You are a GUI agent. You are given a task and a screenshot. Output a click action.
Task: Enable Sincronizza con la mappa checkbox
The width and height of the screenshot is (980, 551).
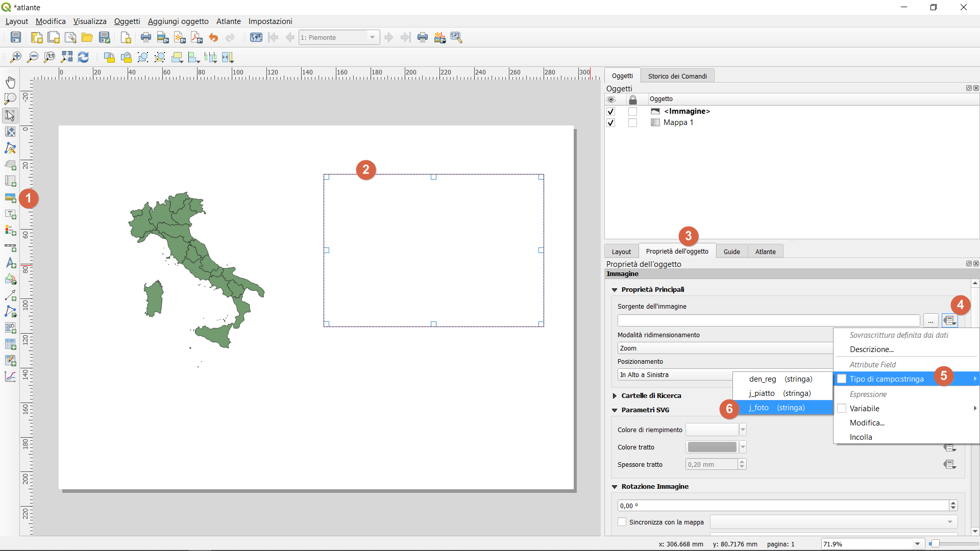[622, 522]
